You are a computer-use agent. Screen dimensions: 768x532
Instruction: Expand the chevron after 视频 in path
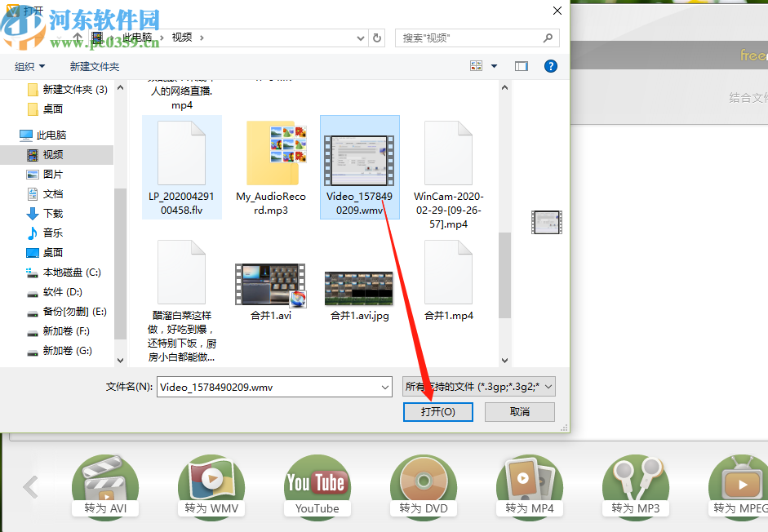(202, 38)
